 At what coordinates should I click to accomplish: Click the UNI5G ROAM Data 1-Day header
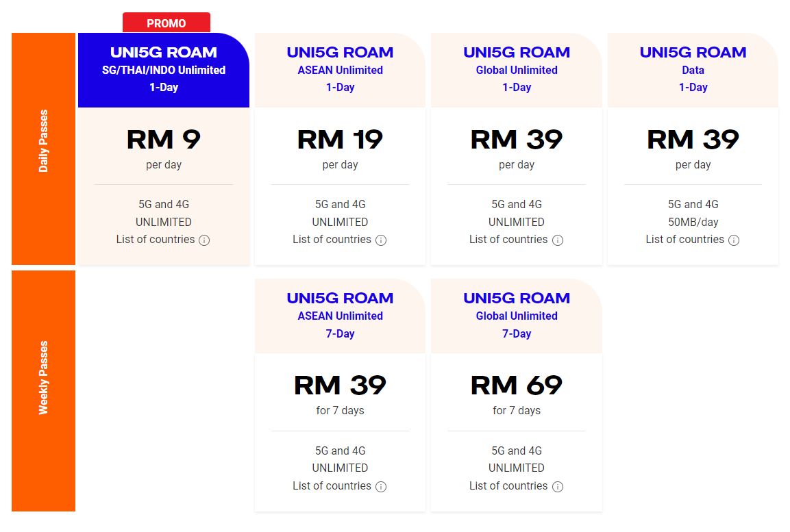pos(692,69)
